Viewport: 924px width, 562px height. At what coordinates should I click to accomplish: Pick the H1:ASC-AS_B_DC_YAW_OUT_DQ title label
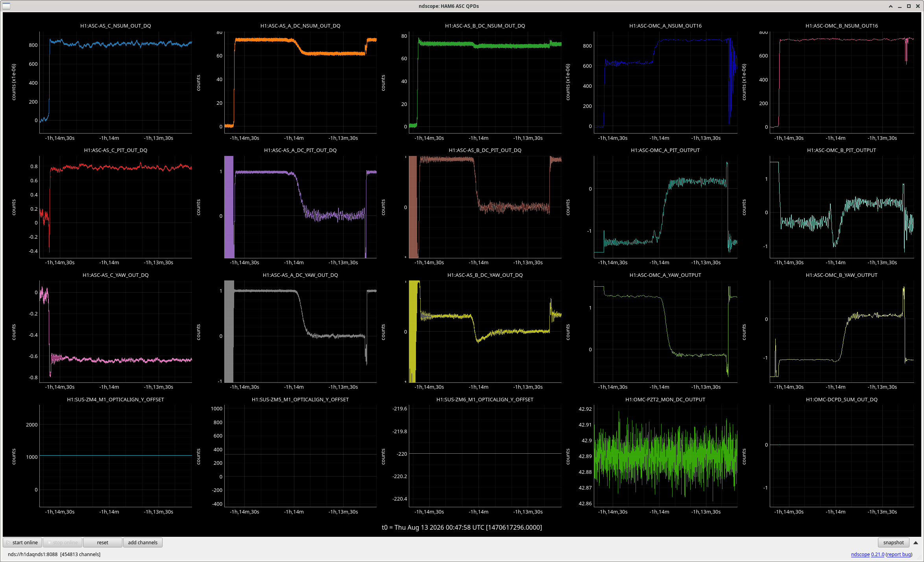pos(485,275)
